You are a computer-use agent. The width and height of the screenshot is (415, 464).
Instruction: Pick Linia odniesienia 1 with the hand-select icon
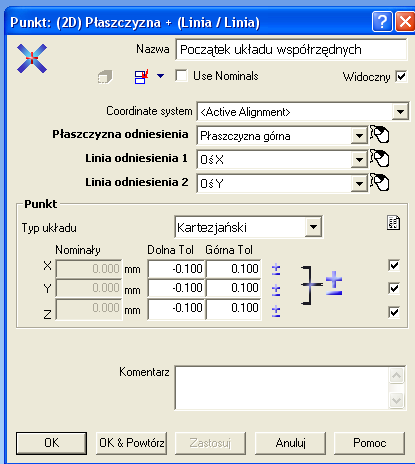pyautogui.click(x=380, y=158)
